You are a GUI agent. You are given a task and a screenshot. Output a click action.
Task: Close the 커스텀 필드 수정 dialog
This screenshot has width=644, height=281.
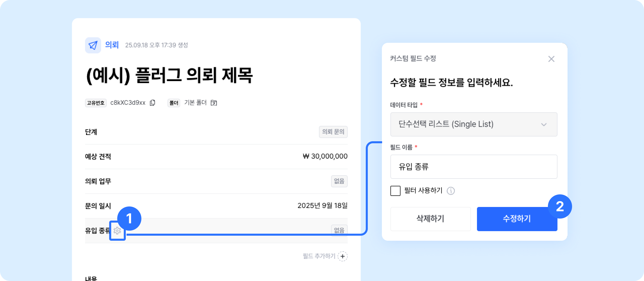551,59
